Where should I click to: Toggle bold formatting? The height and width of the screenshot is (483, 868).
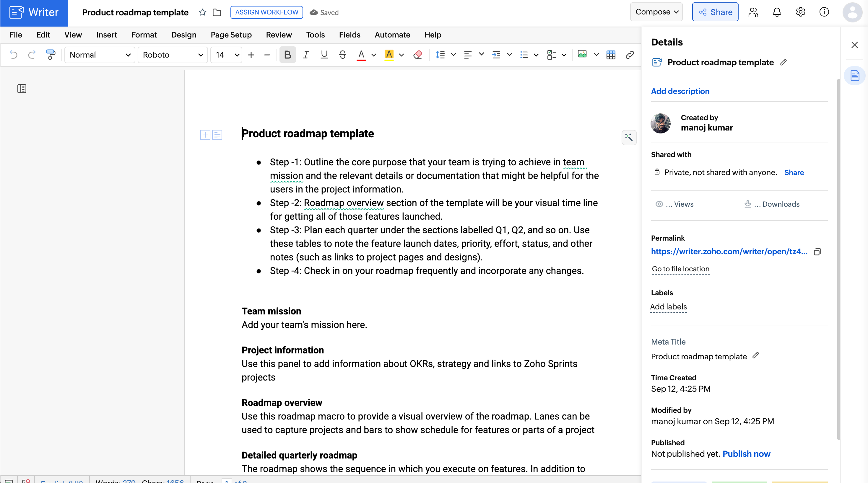287,55
